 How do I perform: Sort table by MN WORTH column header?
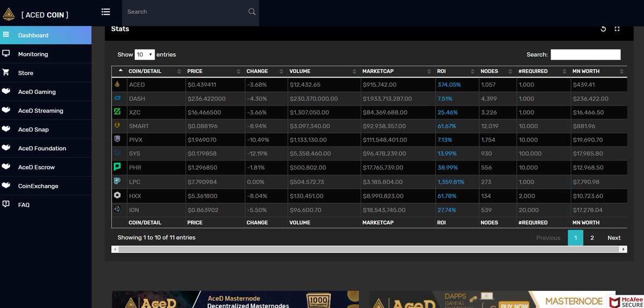coord(598,71)
